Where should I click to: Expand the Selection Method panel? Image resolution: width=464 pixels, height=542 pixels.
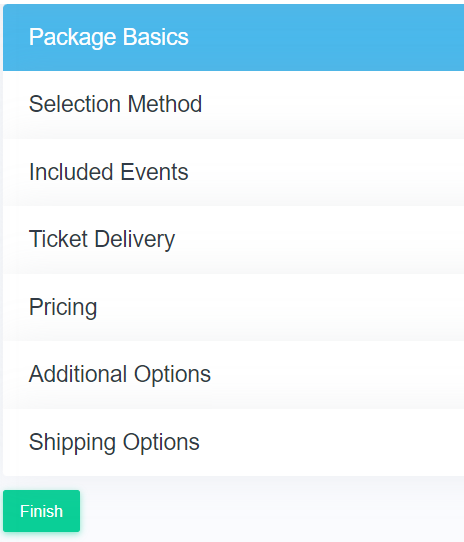233,105
